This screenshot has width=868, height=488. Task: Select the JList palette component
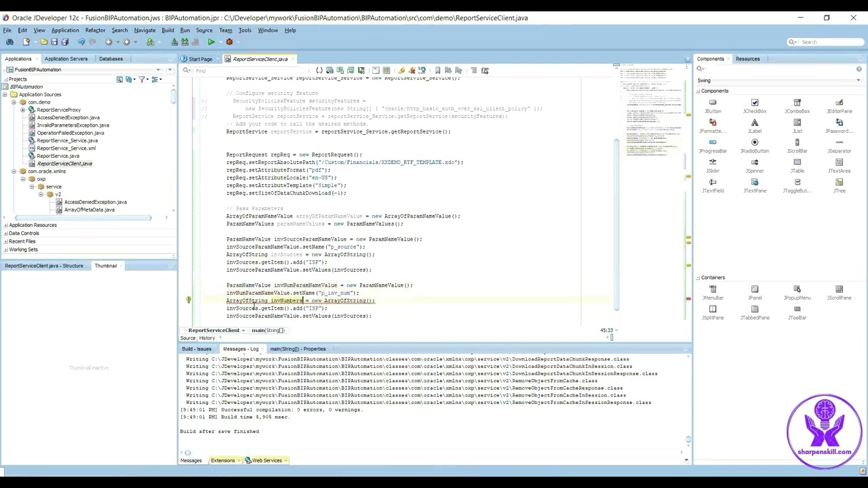coord(797,126)
